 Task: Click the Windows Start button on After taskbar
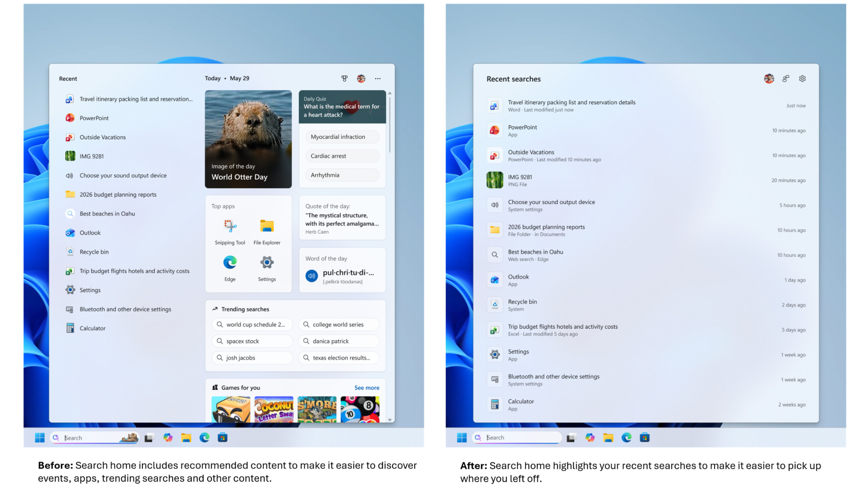[462, 437]
